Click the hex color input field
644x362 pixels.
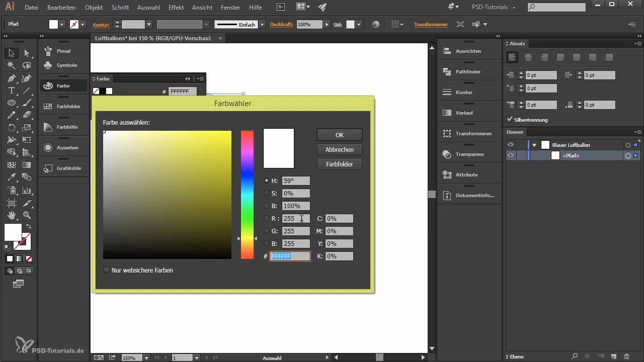click(x=290, y=256)
